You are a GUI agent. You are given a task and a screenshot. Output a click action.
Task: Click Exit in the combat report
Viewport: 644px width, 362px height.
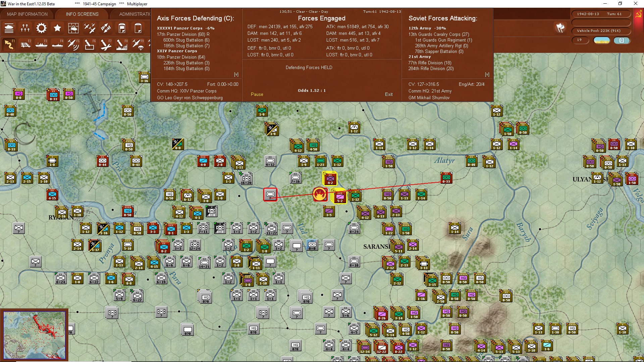point(389,95)
